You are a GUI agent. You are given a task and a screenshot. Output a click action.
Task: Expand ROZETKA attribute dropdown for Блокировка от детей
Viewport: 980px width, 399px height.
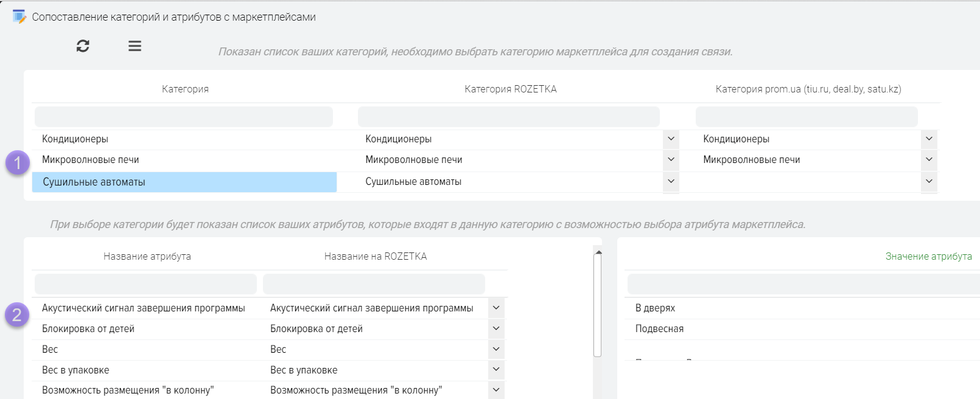tap(496, 328)
